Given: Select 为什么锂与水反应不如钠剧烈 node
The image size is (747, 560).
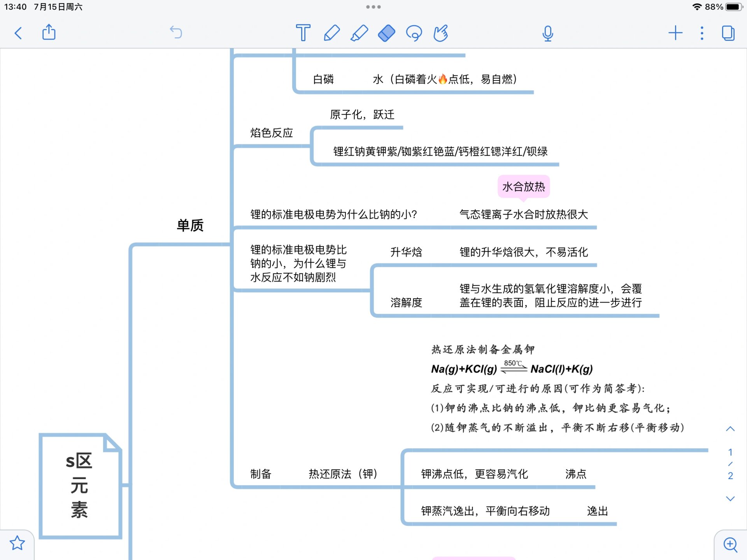Looking at the screenshot, I should 298,263.
